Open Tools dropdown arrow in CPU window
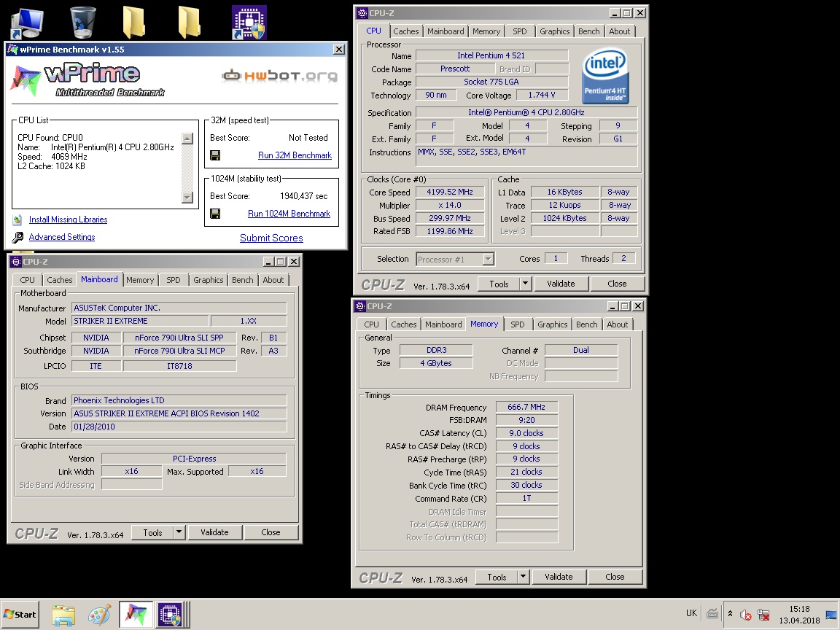Viewport: 840px width, 630px height. (525, 284)
